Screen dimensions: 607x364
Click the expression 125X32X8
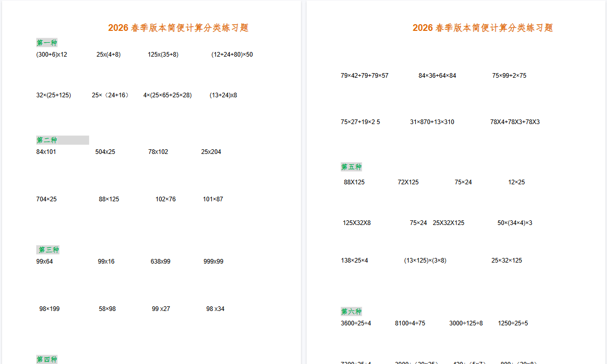[x=356, y=222]
